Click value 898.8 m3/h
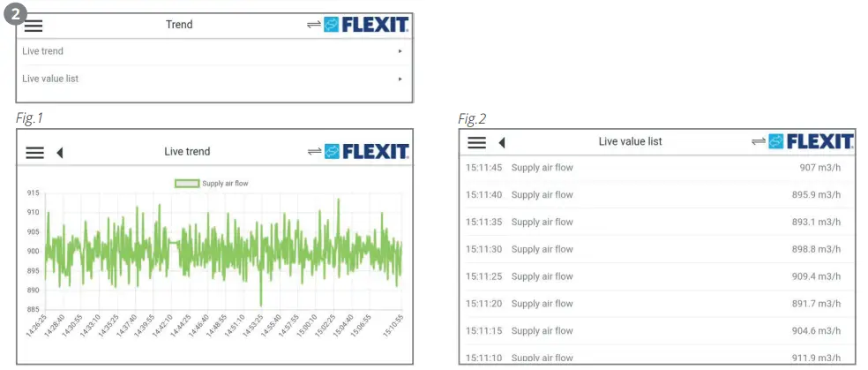The image size is (868, 370). (816, 249)
